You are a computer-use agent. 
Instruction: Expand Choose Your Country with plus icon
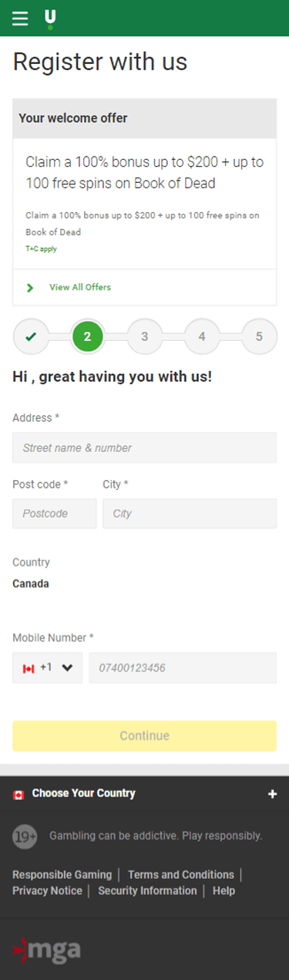click(x=272, y=794)
